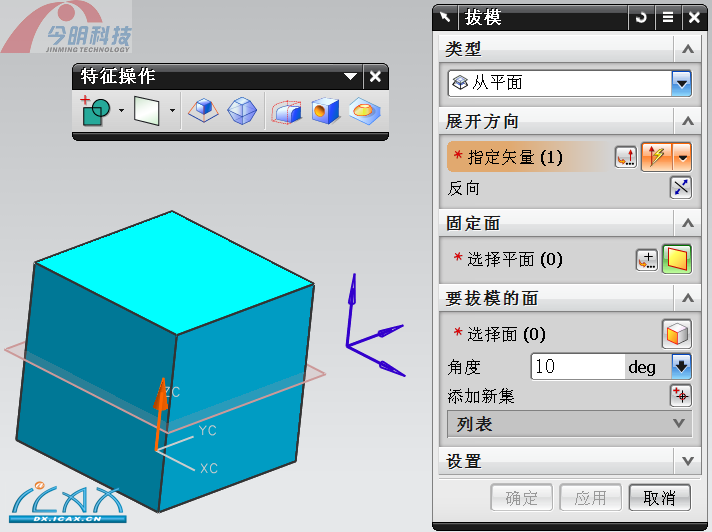Collapse the 类型 section
The image size is (712, 532).
click(x=688, y=49)
